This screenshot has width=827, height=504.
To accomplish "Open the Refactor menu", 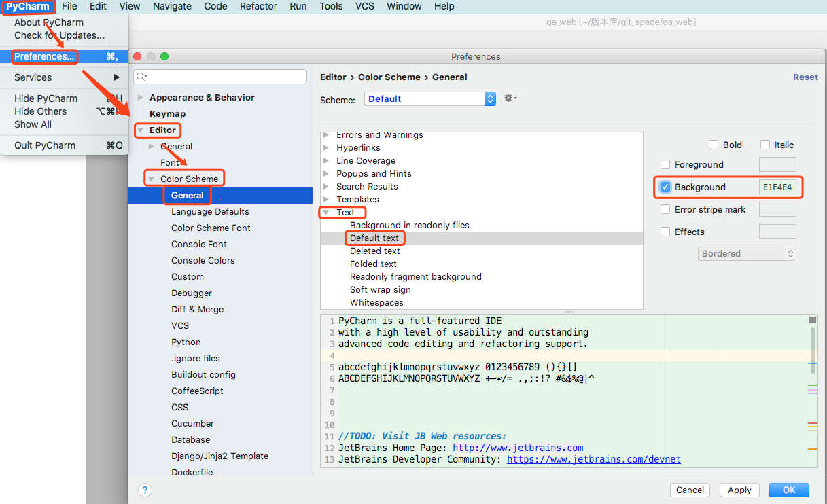I will pos(258,6).
